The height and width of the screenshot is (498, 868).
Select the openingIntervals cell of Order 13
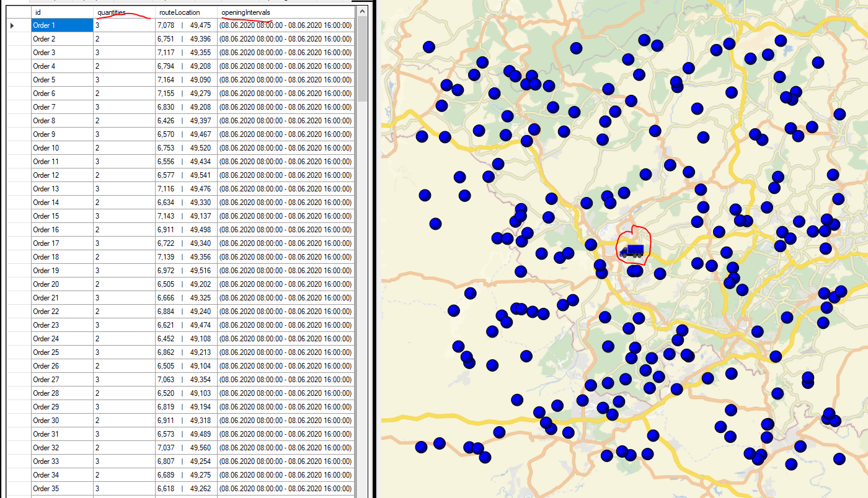tap(285, 189)
